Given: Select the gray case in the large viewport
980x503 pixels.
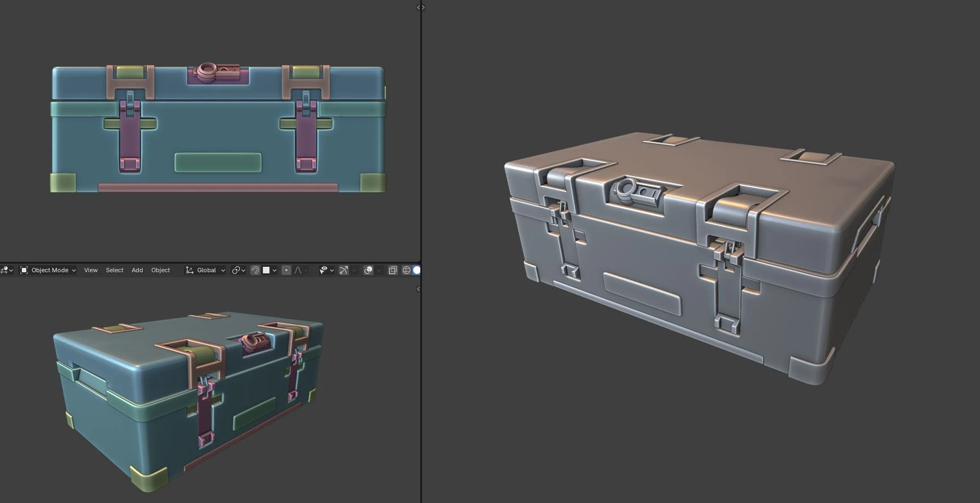Looking at the screenshot, I should 699,258.
